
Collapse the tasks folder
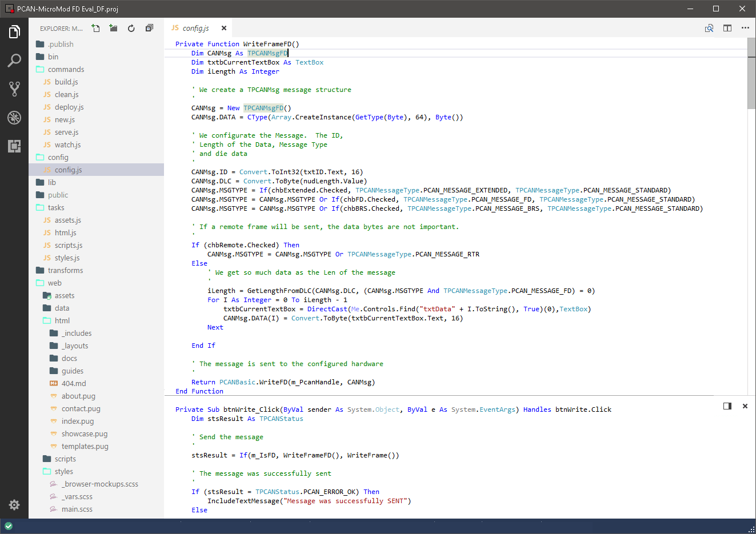96,207
